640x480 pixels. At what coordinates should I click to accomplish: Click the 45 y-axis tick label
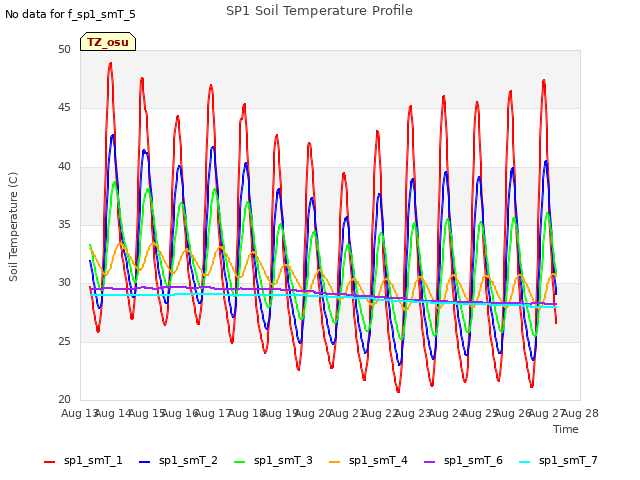(x=64, y=108)
